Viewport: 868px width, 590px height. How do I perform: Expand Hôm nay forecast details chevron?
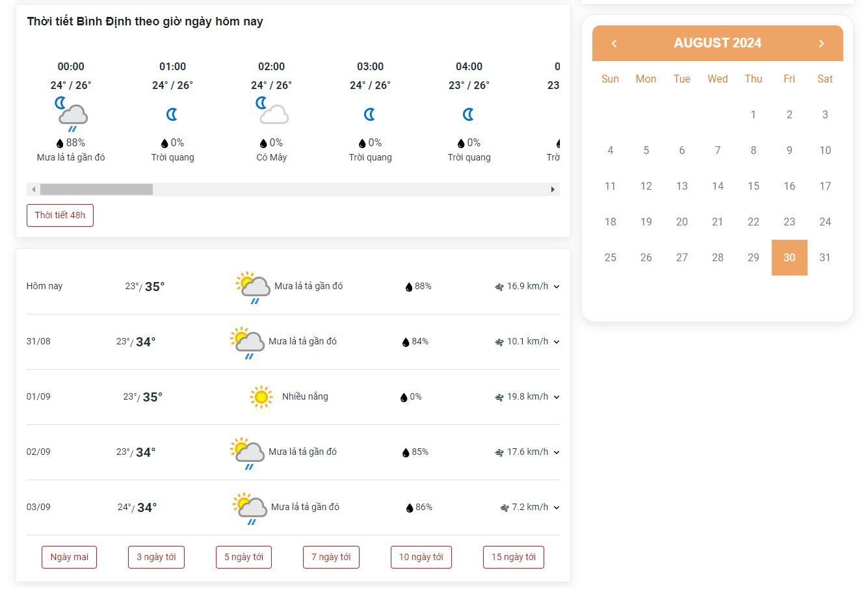point(557,287)
